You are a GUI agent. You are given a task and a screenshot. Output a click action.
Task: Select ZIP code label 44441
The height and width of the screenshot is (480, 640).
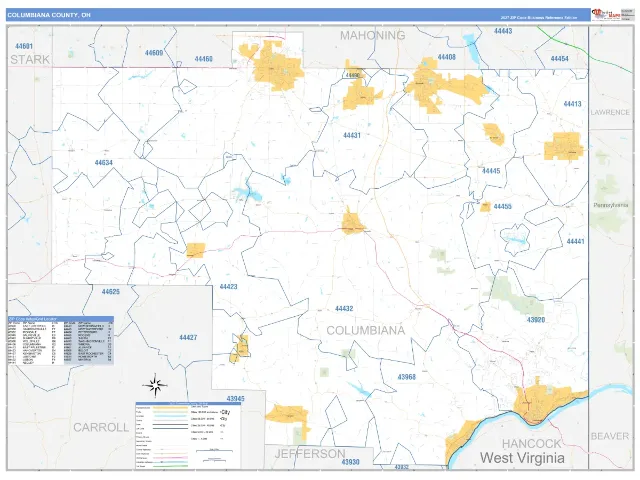point(576,242)
